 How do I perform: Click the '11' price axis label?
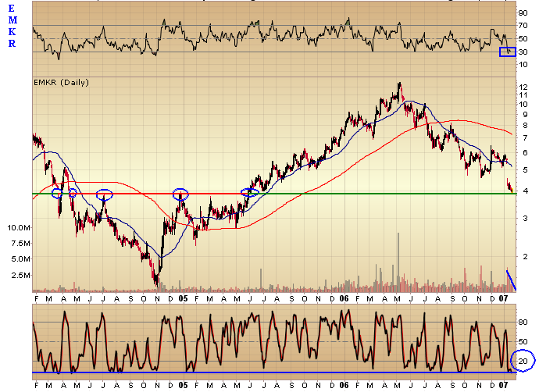(x=523, y=95)
